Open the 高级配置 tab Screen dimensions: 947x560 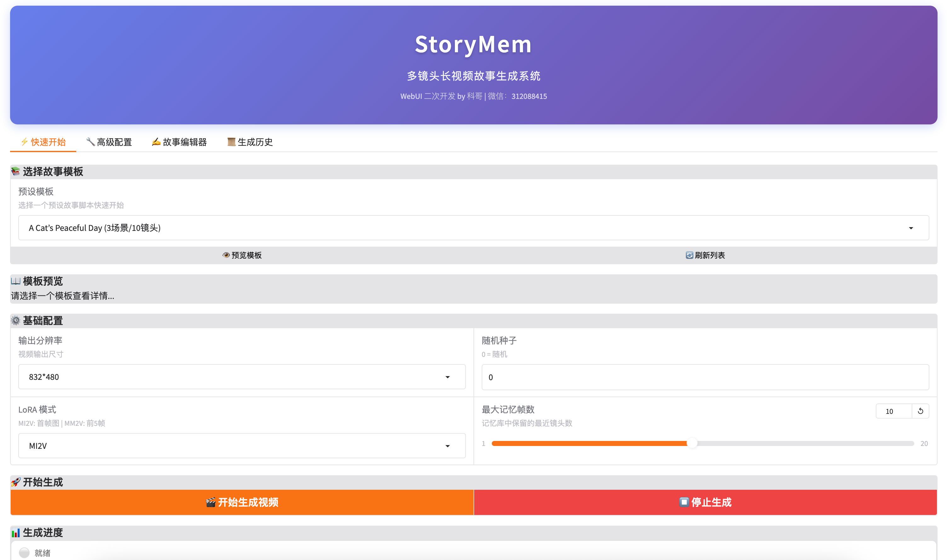114,142
